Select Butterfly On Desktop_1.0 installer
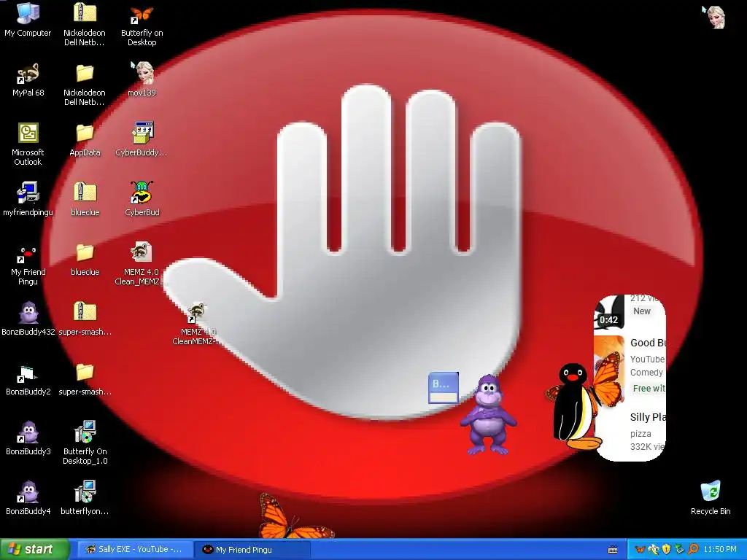Image resolution: width=747 pixels, height=560 pixels. click(85, 443)
